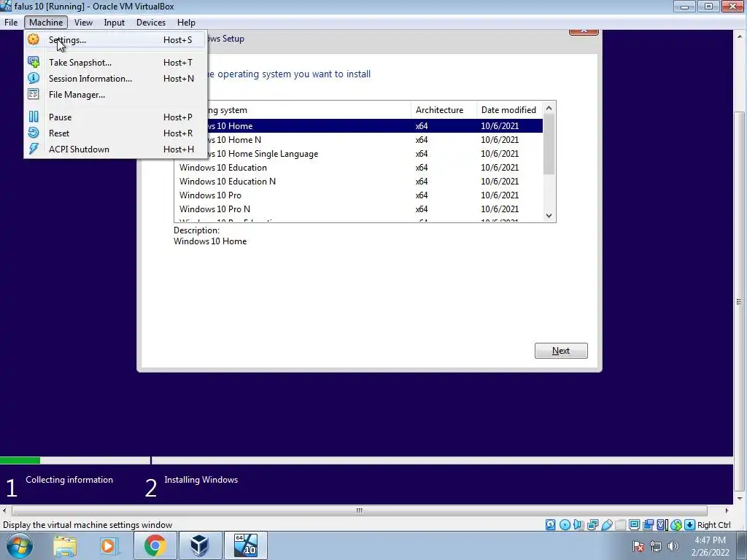Open Session Information from the Machine menu

tap(115, 79)
